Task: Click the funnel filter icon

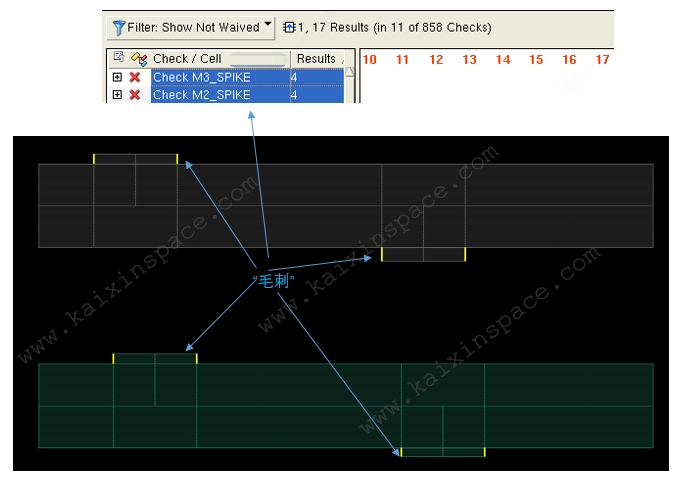Action: point(118,28)
